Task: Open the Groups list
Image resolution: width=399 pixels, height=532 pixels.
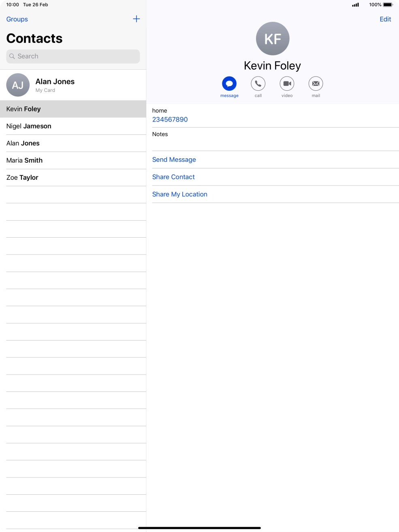Action: click(x=17, y=19)
